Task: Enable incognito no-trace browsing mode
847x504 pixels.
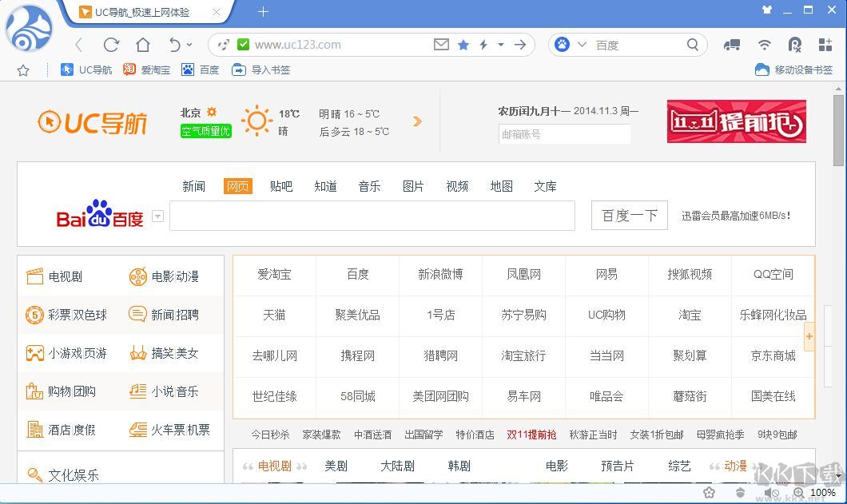Action: (794, 45)
